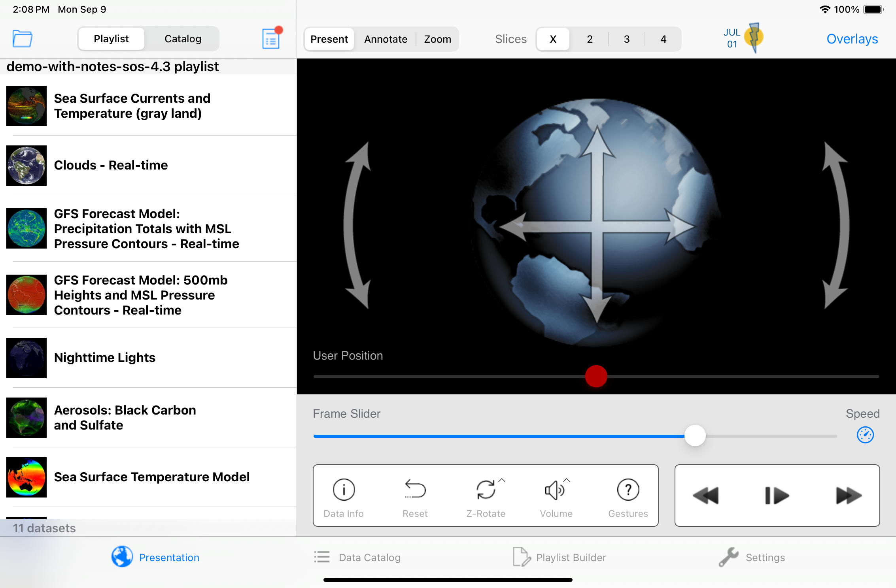Select Sea Surface Currents and Temperature dataset

148,106
